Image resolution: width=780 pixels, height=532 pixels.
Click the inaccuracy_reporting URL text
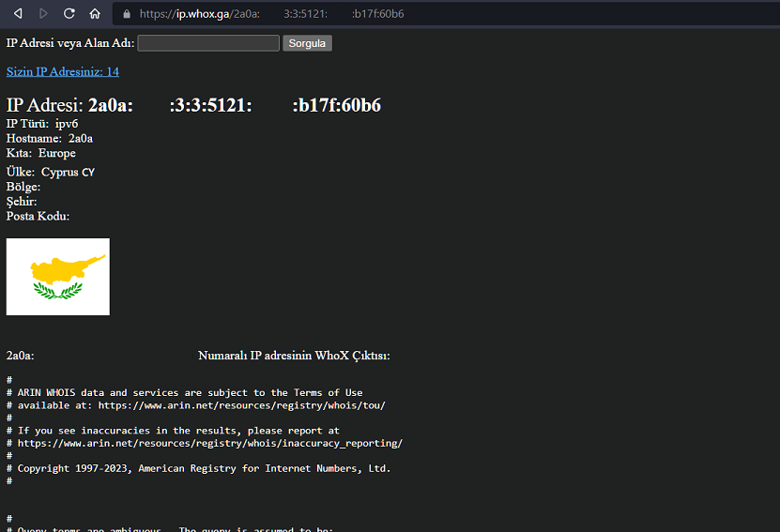coord(210,444)
